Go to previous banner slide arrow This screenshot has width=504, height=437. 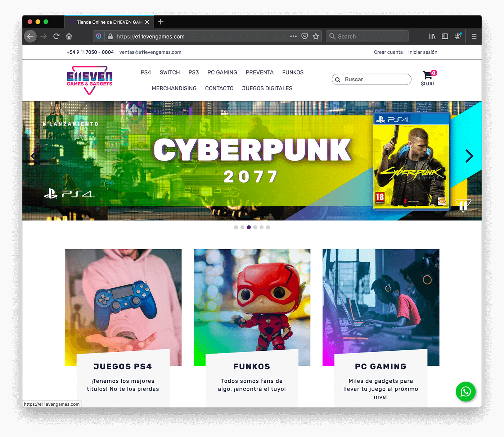pyautogui.click(x=35, y=156)
